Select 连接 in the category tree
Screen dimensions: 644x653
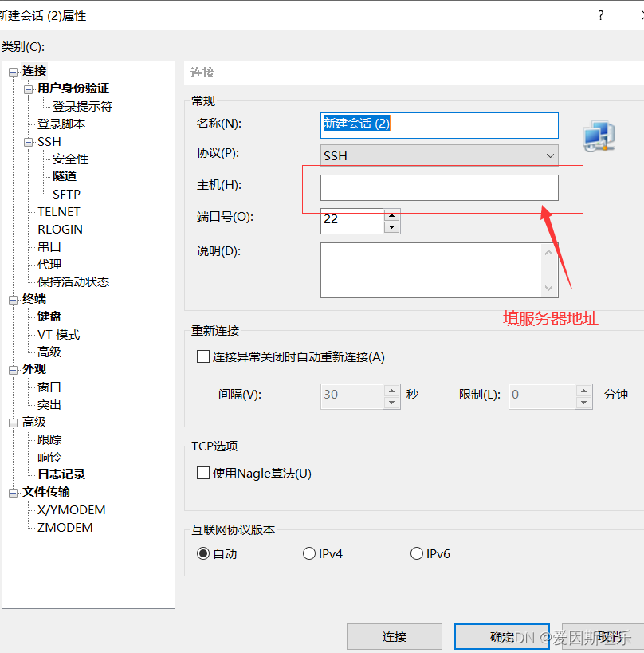[x=34, y=71]
